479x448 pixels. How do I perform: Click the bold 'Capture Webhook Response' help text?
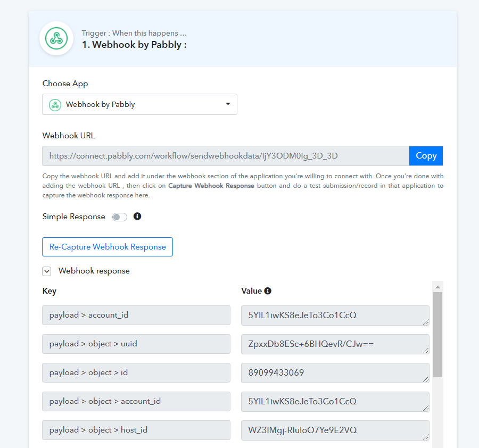pos(211,186)
